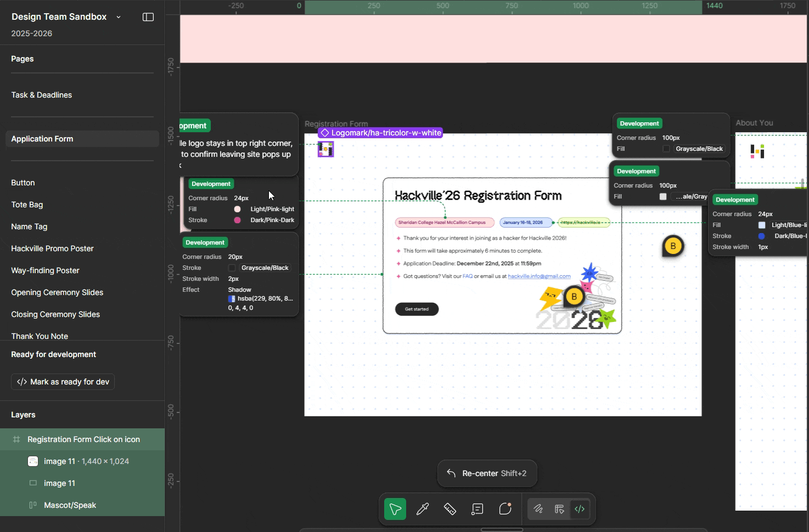Click the Light/Pink-light fill color swatch
Screen dimensions: 809x532
coord(237,209)
